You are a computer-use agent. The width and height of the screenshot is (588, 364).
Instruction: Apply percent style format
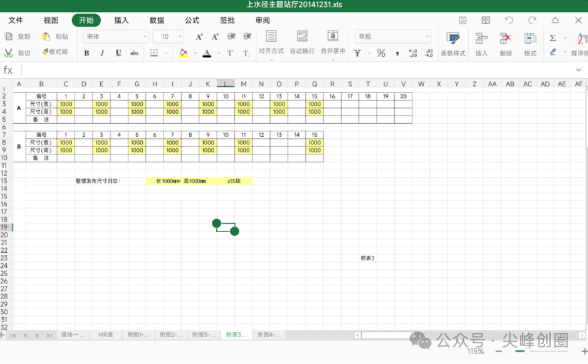[x=381, y=53]
